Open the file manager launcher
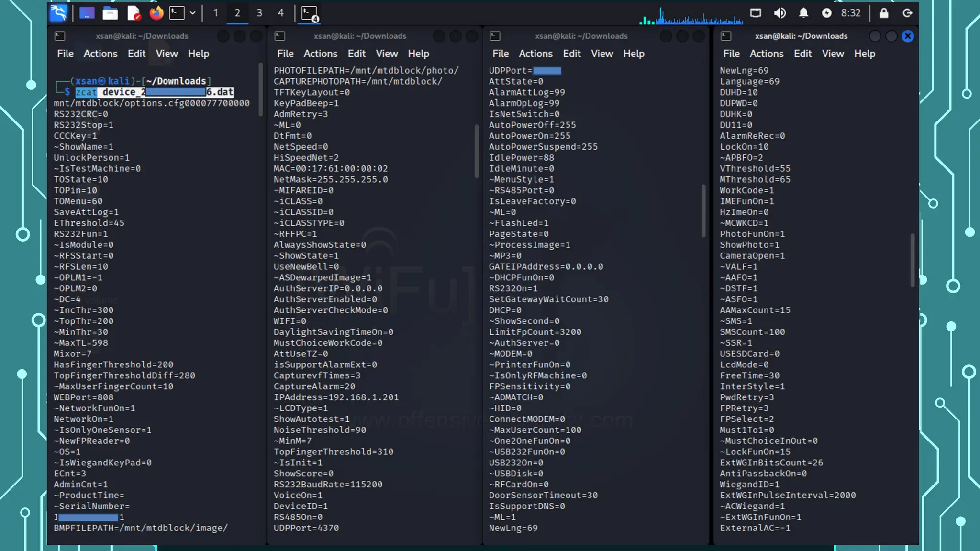This screenshot has width=980, height=551. pyautogui.click(x=110, y=13)
